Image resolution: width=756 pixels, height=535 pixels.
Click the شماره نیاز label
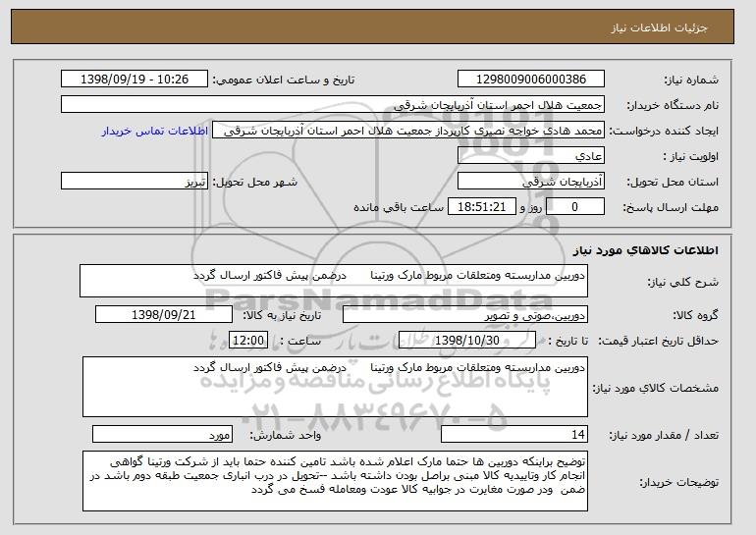coord(691,80)
